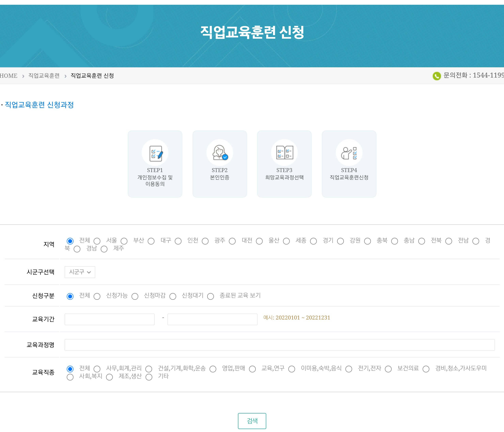
Task: Click the green phone icon next to 문의전화
Action: [x=437, y=76]
